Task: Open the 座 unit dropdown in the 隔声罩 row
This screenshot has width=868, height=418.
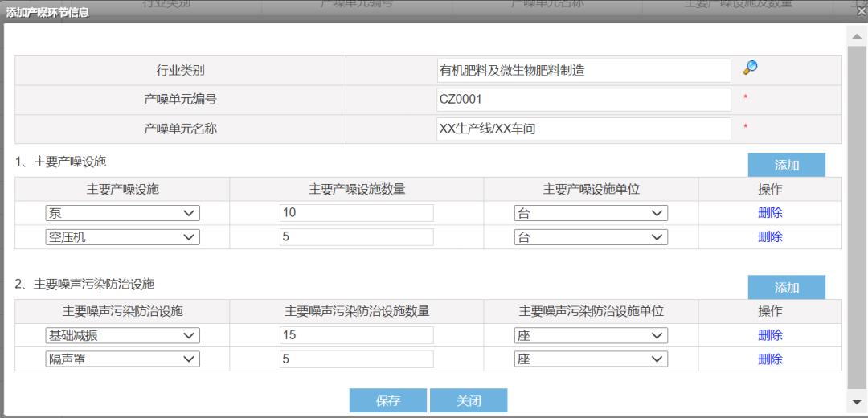Action: tap(591, 359)
